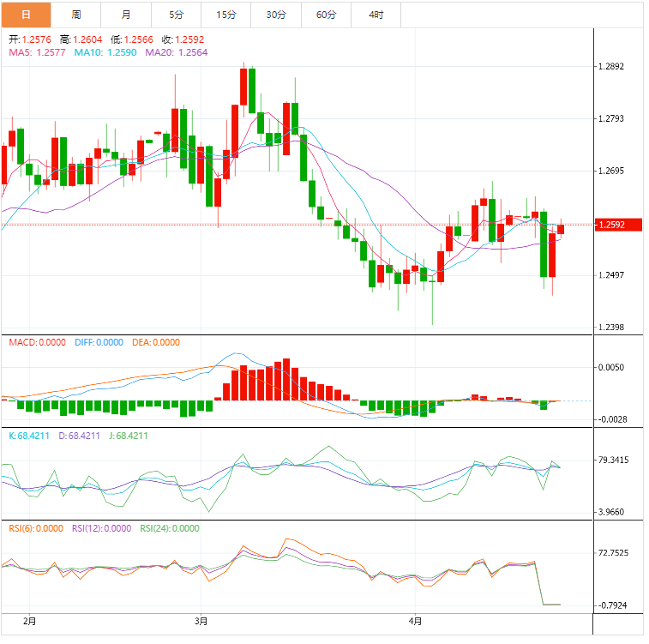649x644 pixels.
Task: Click the K:68.4211 indicator label
Action: pyautogui.click(x=29, y=436)
